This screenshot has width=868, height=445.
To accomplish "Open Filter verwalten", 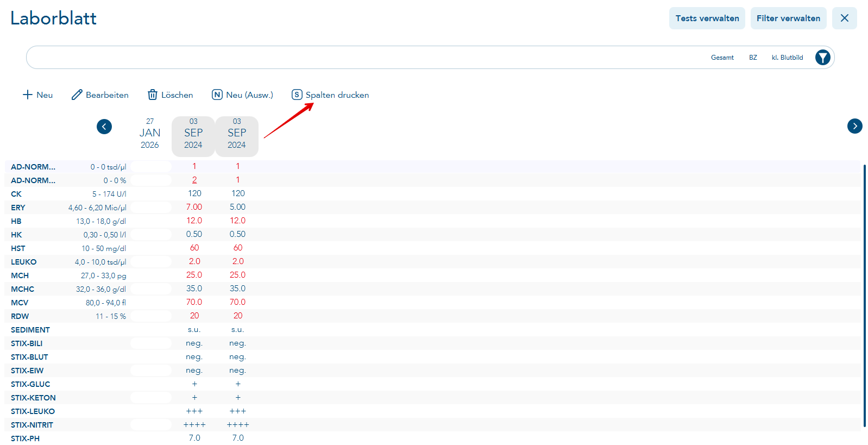I will point(788,18).
